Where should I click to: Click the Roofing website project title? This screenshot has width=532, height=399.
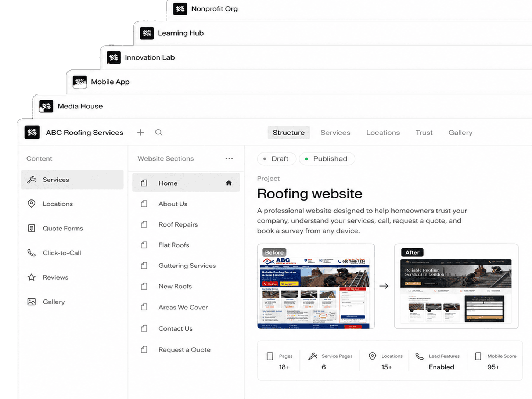point(310,194)
